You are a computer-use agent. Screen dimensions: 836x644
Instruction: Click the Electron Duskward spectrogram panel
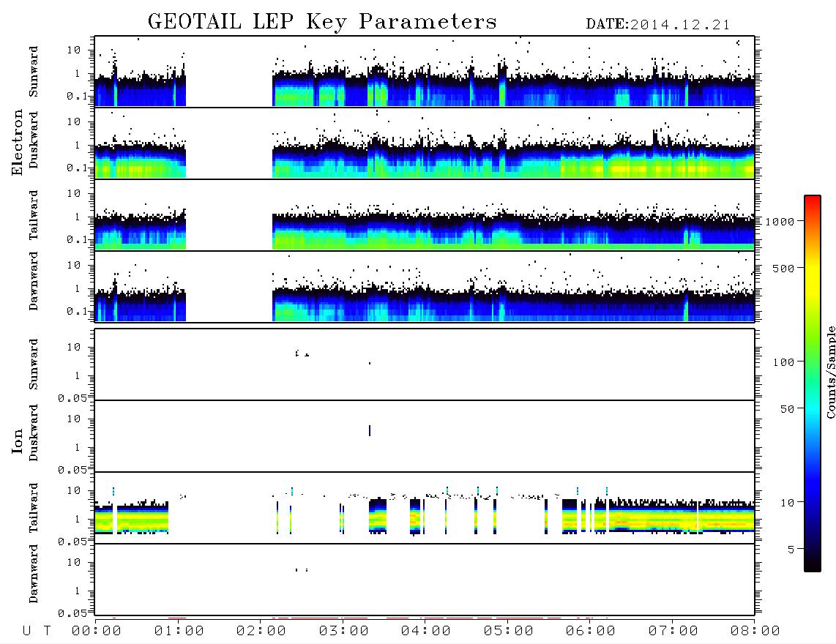(x=425, y=143)
